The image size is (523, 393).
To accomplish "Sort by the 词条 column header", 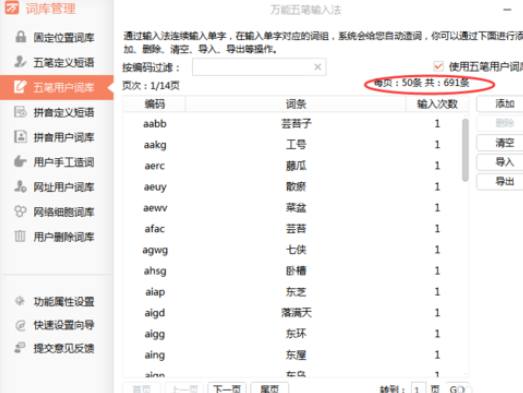I will click(296, 104).
